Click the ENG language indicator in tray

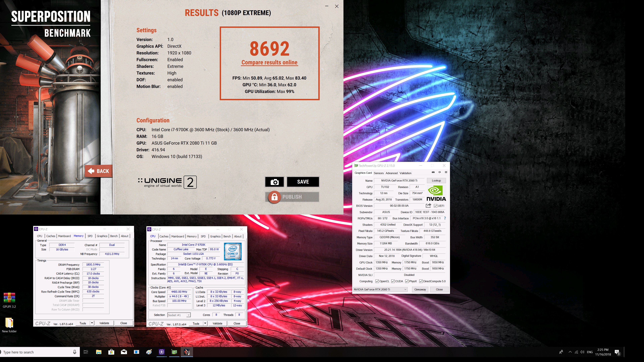click(x=590, y=352)
